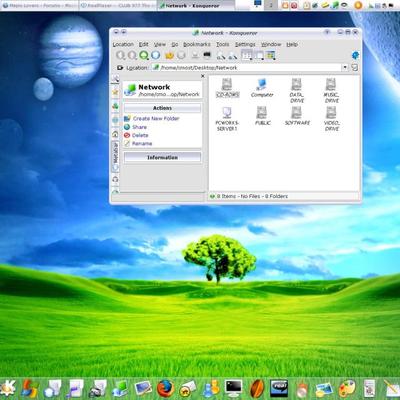Click the Forward navigation arrow in Konqueror
Screen dimensions: 400x400
point(132,55)
